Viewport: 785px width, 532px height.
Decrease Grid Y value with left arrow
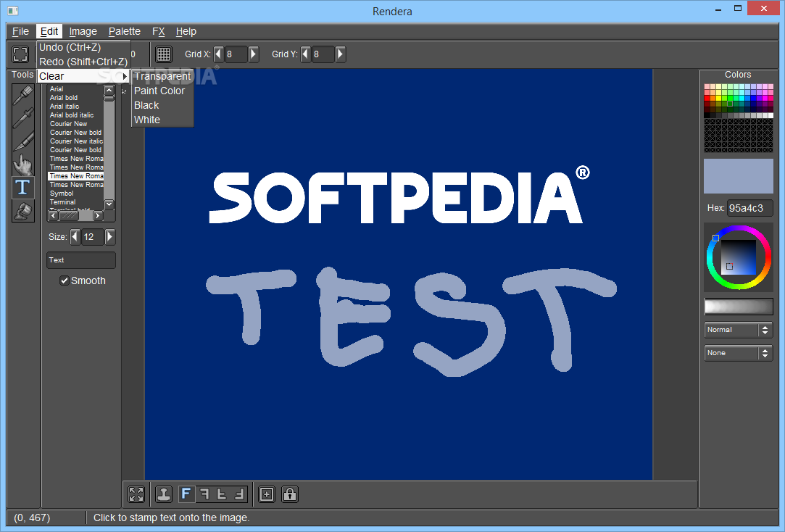(x=305, y=54)
